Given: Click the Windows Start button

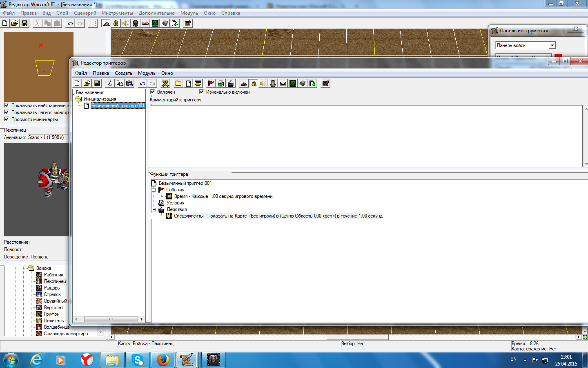Looking at the screenshot, I should (11, 360).
